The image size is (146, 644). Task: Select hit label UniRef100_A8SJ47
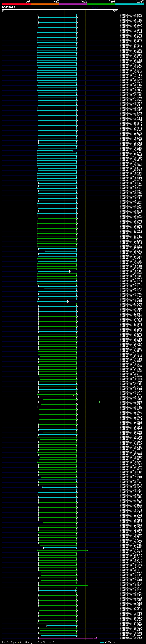(x=131, y=392)
